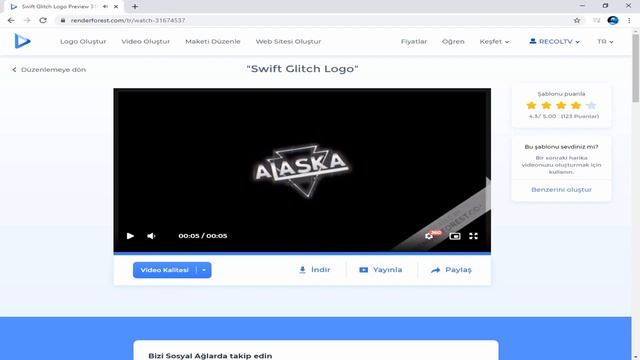Play the Swift Glitch Logo video
Screen dimensions: 640x360
click(130, 236)
